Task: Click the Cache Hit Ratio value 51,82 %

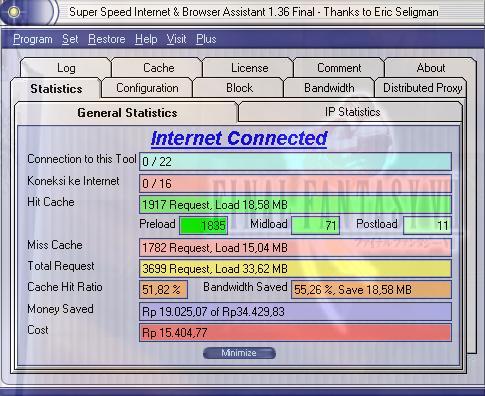Action: point(163,290)
